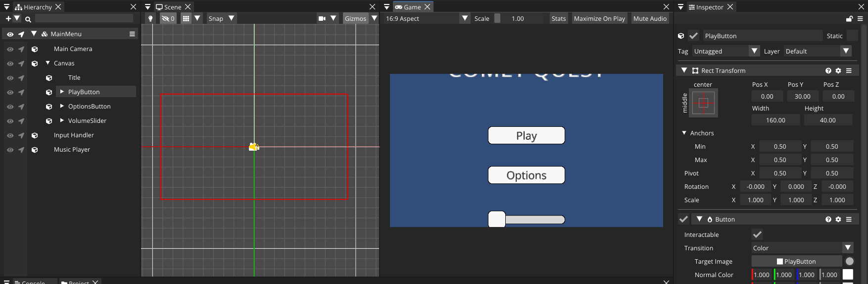
Task: Open the MainMenu scene hamburger menu
Action: (132, 34)
